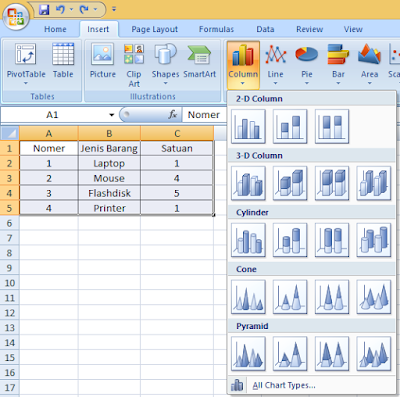
Task: Pick Stacked Column in 3-D chart
Action: tap(290, 183)
